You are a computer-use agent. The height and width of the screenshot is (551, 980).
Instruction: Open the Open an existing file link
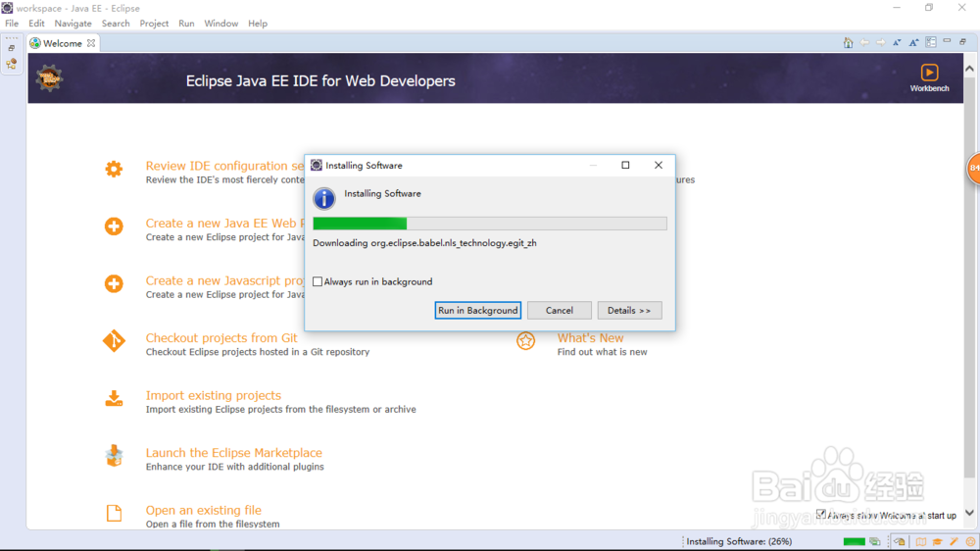(x=203, y=511)
